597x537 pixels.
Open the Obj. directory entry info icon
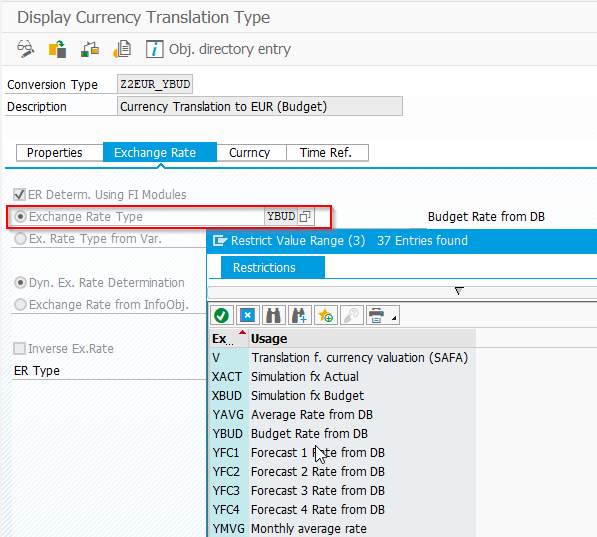coord(155,49)
